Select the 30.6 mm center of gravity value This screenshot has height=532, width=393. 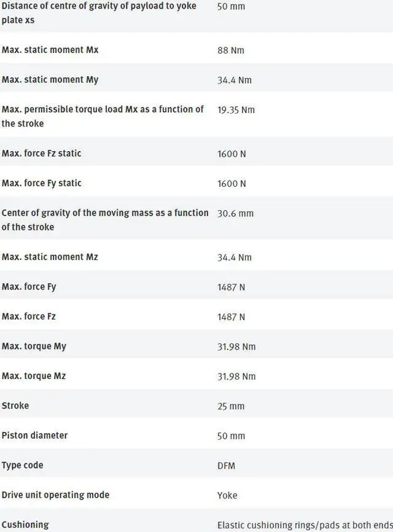(x=235, y=214)
